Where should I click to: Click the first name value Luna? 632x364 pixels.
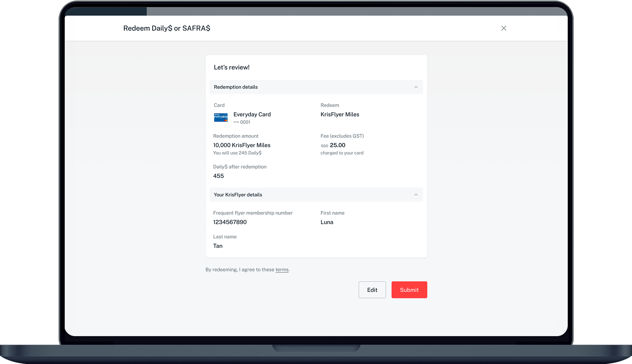click(327, 222)
